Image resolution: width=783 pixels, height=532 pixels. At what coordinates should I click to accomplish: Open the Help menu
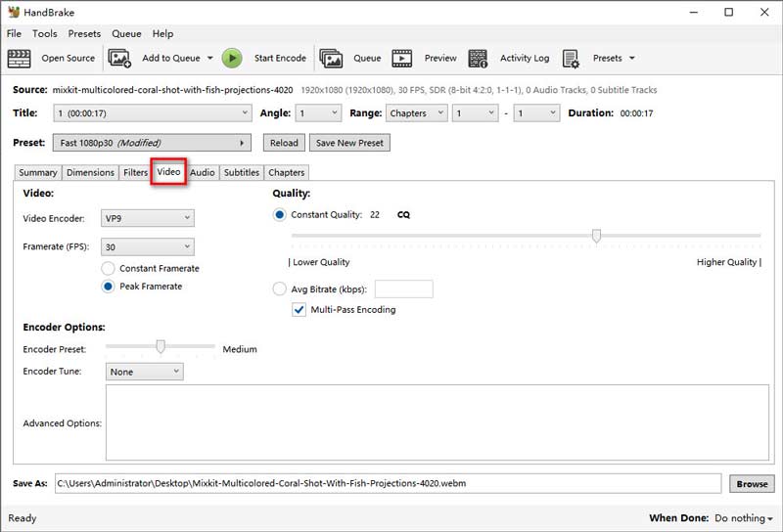tap(162, 33)
